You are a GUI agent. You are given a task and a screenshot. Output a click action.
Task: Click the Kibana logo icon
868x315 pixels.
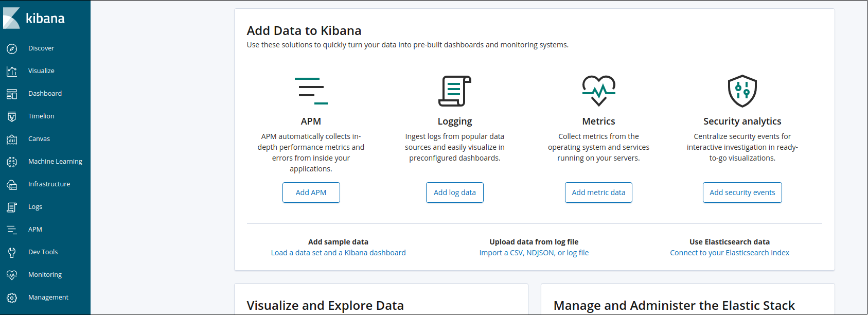click(x=11, y=18)
